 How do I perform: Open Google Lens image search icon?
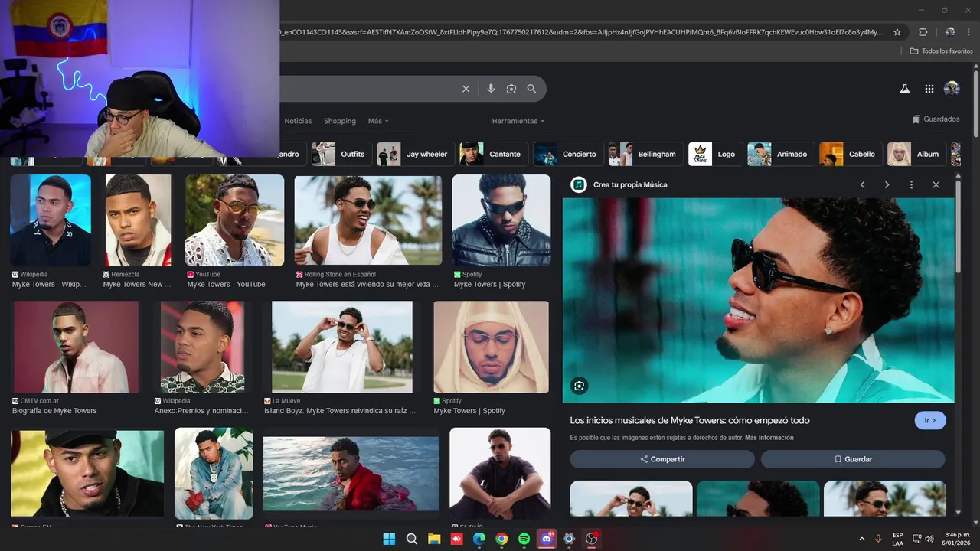click(511, 89)
